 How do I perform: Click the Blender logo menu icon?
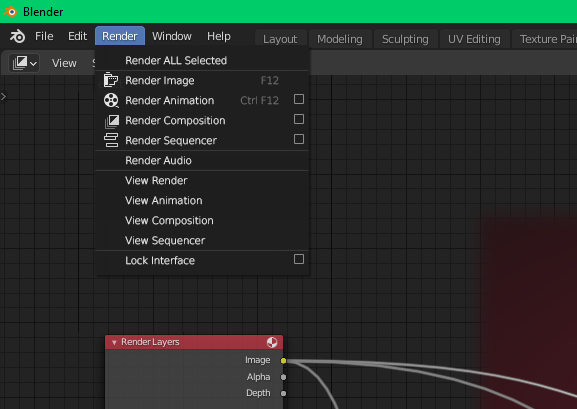pyautogui.click(x=17, y=36)
